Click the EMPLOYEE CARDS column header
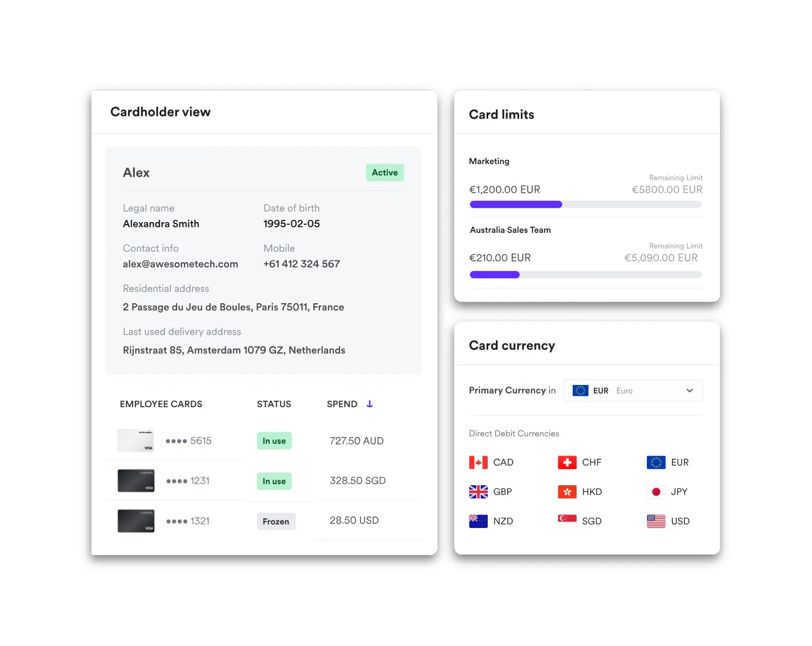The width and height of the screenshot is (812, 646). (161, 404)
